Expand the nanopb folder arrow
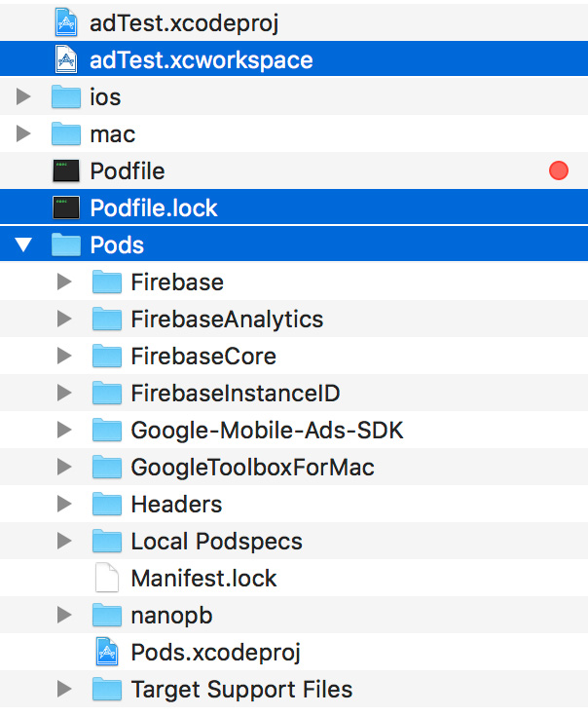This screenshot has height=715, width=588. pos(64,615)
